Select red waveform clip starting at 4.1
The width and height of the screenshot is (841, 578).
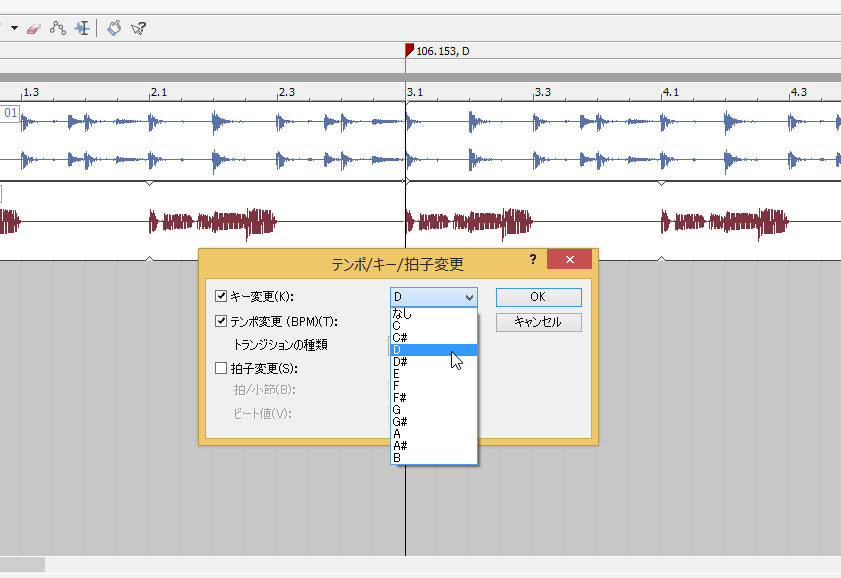[x=725, y=221]
